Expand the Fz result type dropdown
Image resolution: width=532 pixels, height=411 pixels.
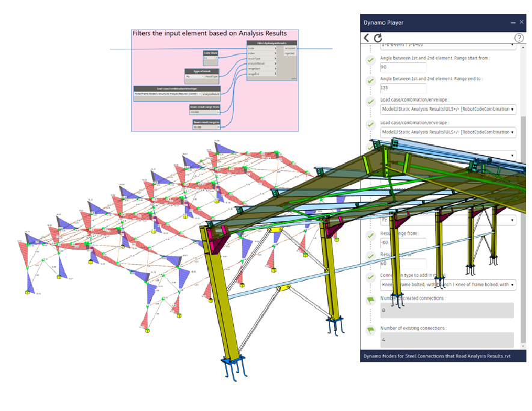(512, 220)
